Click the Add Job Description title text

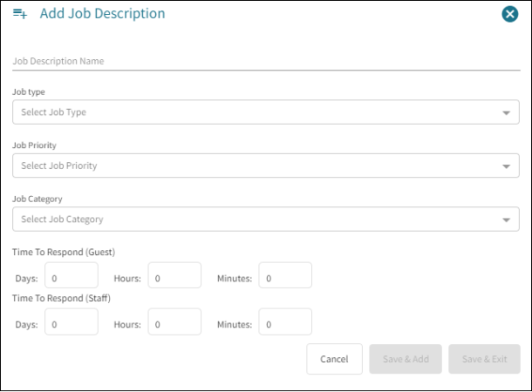pos(102,14)
